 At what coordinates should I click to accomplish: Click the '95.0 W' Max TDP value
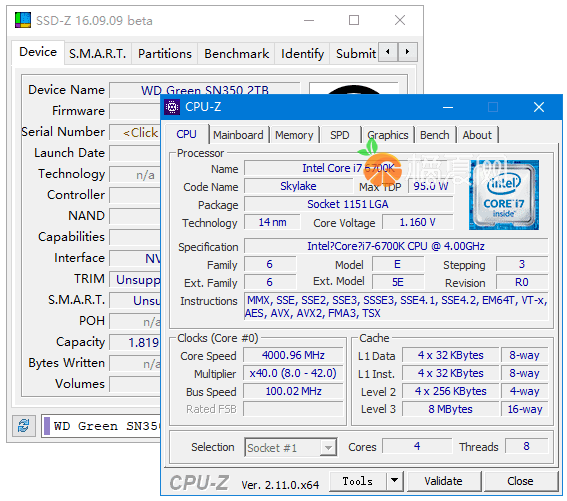(x=431, y=186)
